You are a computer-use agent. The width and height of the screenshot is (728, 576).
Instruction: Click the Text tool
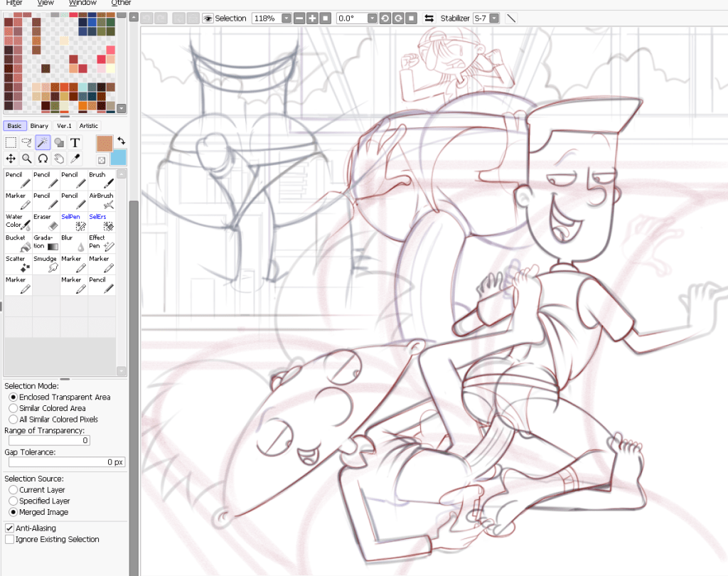click(x=75, y=143)
